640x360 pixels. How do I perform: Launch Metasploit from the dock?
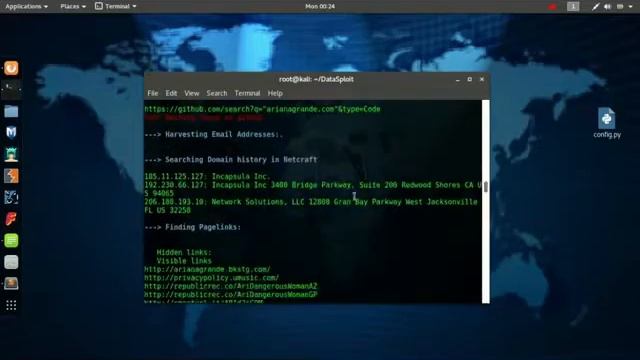[x=11, y=133]
